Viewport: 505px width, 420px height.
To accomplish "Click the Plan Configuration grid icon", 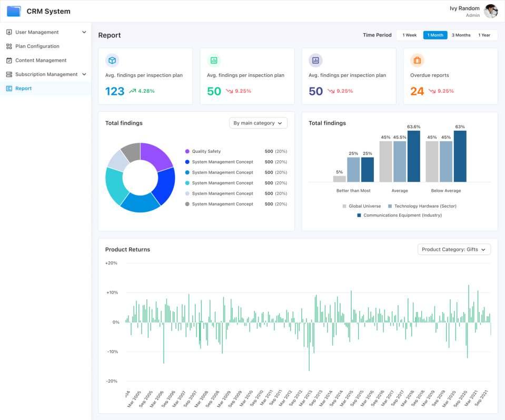I will [9, 46].
